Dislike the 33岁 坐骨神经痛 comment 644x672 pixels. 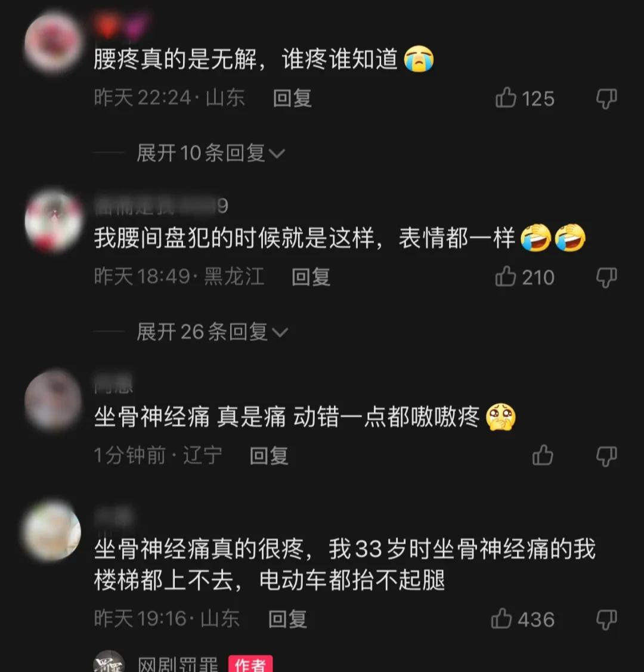click(x=606, y=620)
